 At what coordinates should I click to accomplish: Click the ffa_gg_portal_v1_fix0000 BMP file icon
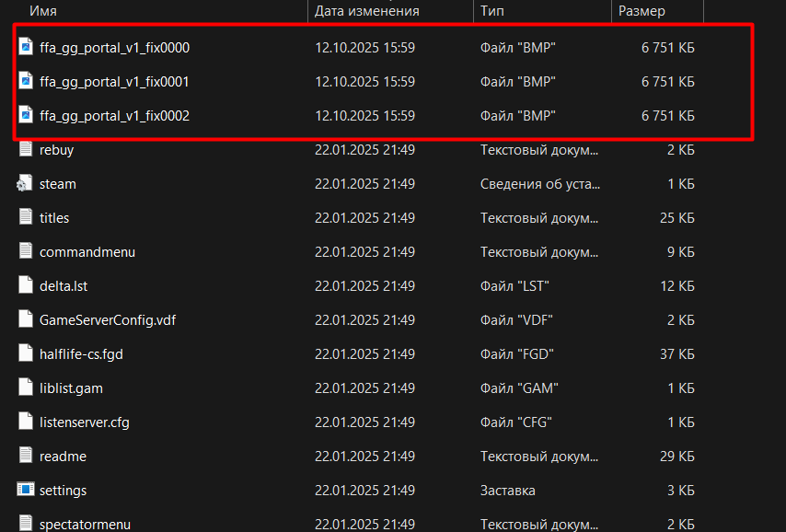coord(25,47)
